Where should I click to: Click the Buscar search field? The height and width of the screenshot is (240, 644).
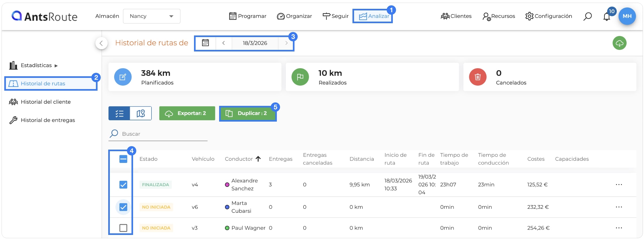(158, 134)
